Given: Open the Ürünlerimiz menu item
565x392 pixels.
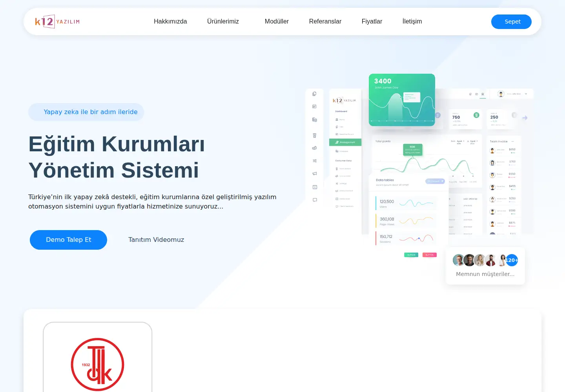Looking at the screenshot, I should (x=223, y=22).
